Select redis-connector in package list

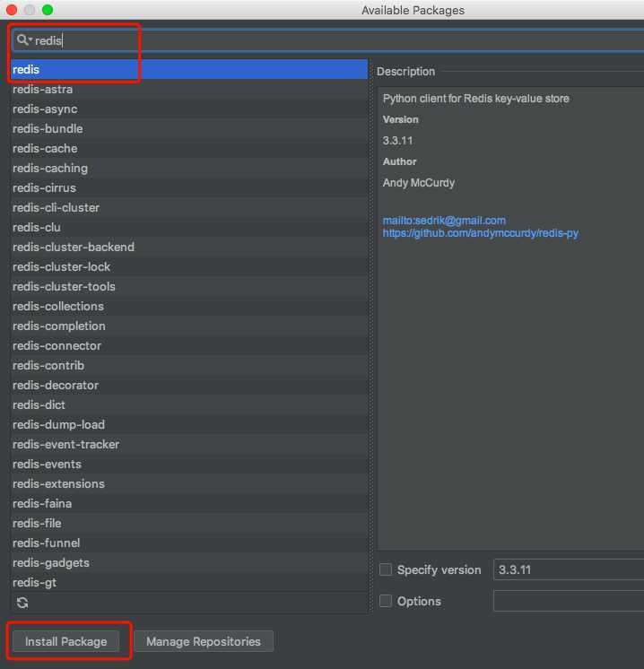tap(189, 345)
